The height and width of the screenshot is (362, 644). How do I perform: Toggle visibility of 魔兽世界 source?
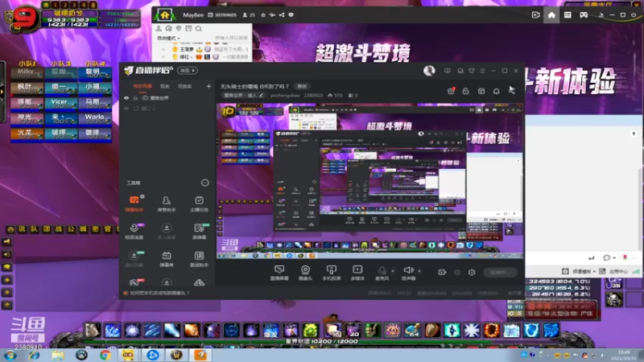click(126, 98)
